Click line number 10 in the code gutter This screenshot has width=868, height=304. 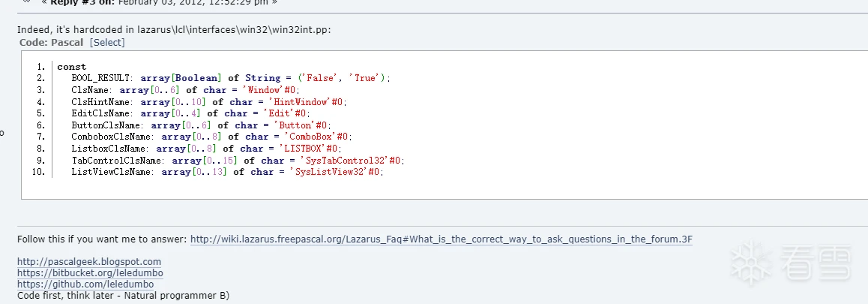point(41,172)
